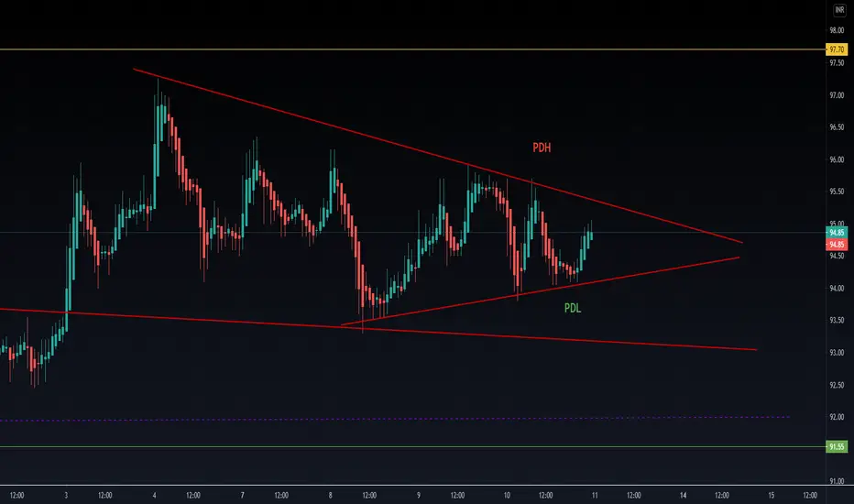Select the descending red trendline below PDH

click(x=438, y=156)
